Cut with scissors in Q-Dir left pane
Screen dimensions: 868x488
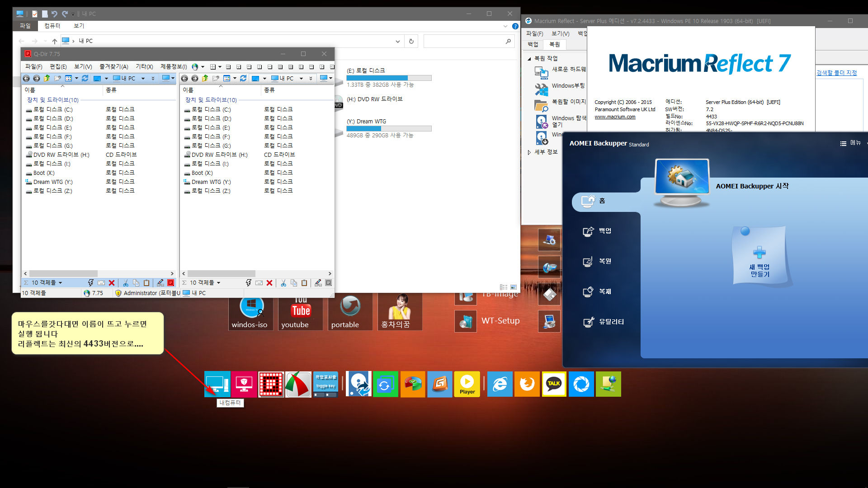click(126, 283)
